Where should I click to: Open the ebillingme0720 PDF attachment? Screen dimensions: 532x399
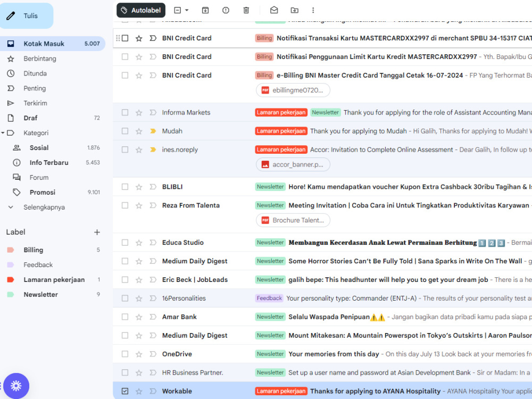click(293, 90)
